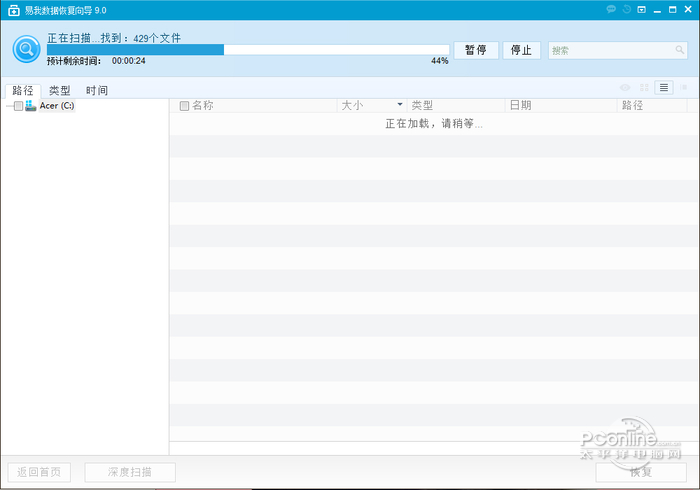This screenshot has width=700, height=490.
Task: Close the recovery wizard window
Action: pos(688,9)
